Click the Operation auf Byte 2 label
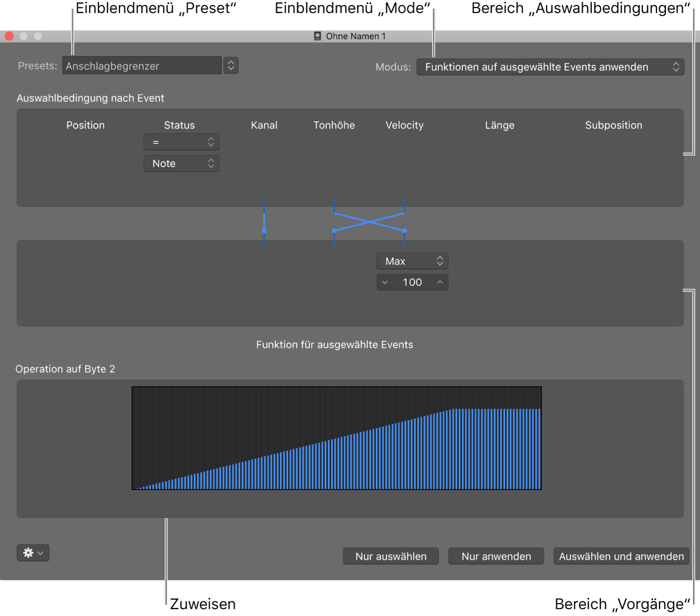The width and height of the screenshot is (700, 616). click(65, 369)
